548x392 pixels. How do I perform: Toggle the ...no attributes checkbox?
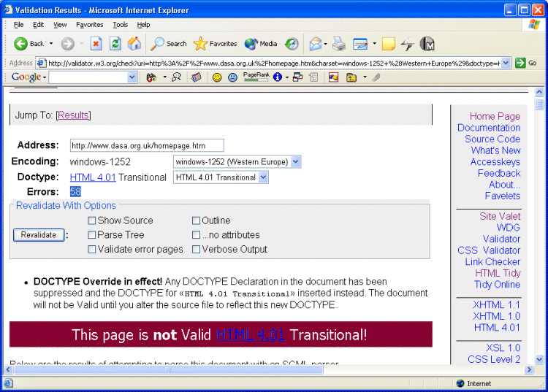[x=196, y=235]
